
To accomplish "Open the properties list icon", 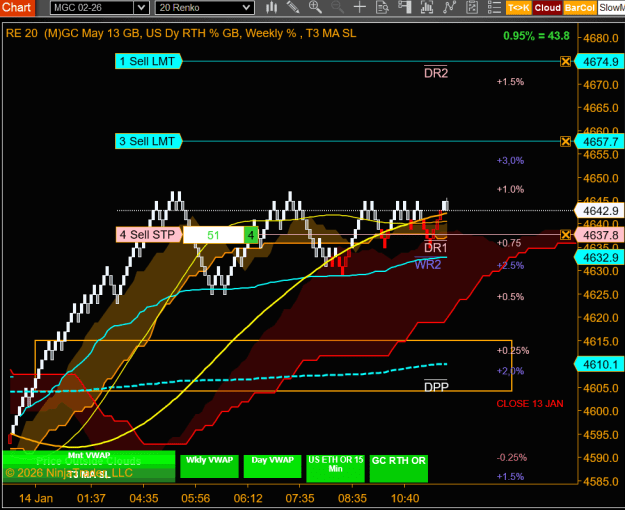I will (x=494, y=8).
